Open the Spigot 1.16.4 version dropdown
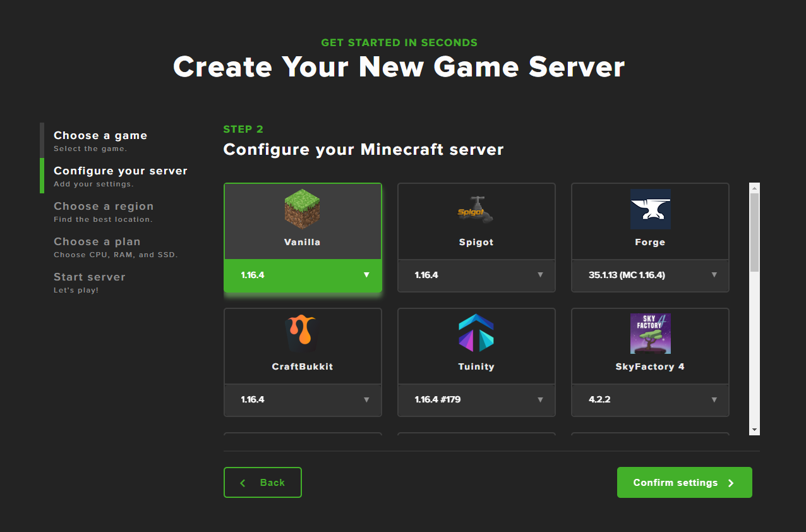806x532 pixels. click(476, 275)
